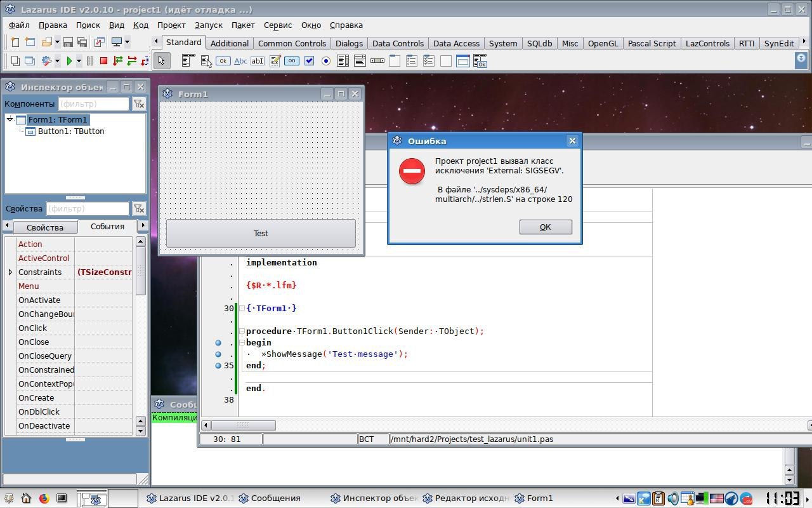Click the Test button on Form1
This screenshot has width=812, height=508.
coord(261,233)
